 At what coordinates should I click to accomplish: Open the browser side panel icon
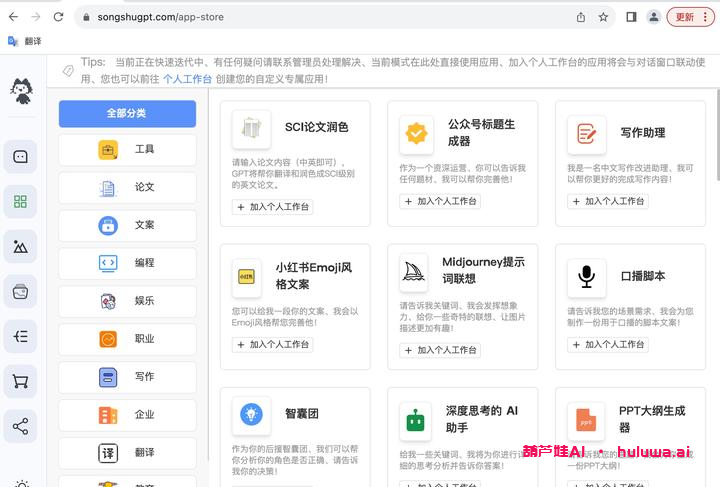click(x=631, y=17)
